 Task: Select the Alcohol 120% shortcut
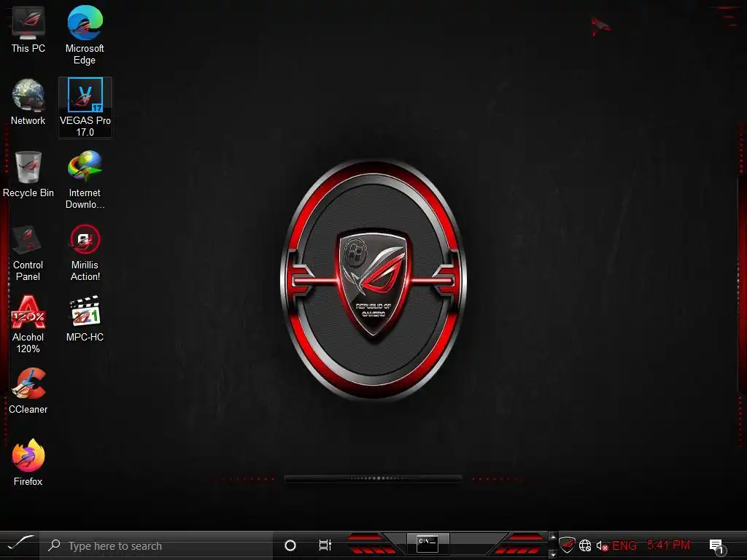point(28,324)
